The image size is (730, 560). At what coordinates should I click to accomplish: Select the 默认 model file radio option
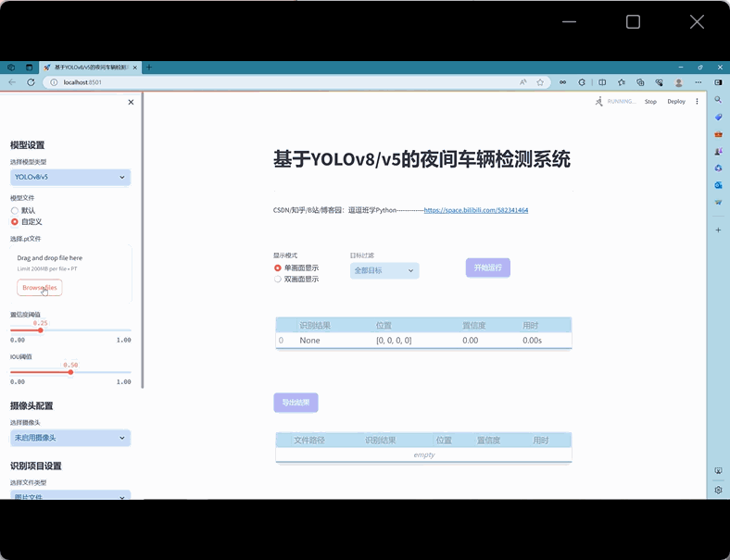coord(15,211)
